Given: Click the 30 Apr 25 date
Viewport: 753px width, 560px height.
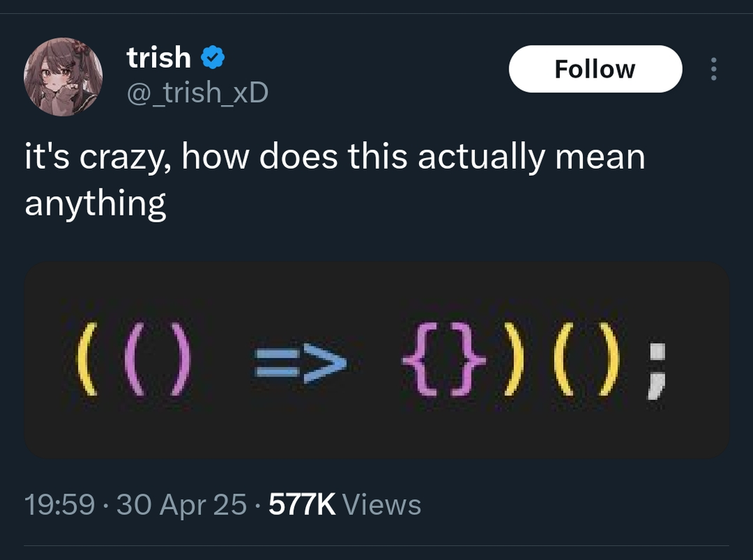Looking at the screenshot, I should (x=181, y=505).
